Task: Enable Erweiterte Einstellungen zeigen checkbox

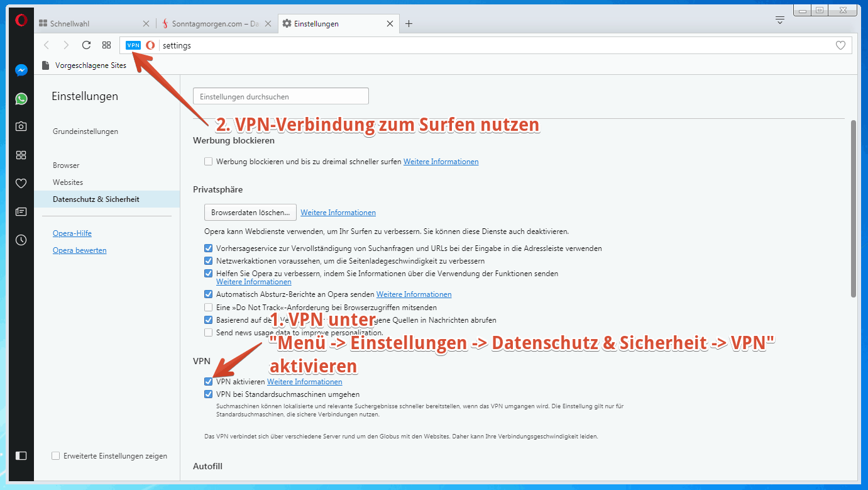Action: (56, 456)
